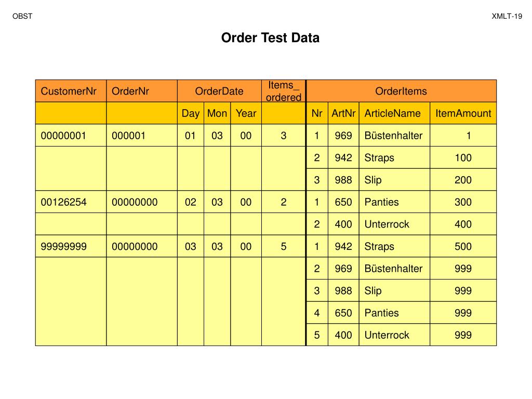Click the Order Test Data title
Image resolution: width=532 pixels, height=399 pixels.
click(x=270, y=37)
